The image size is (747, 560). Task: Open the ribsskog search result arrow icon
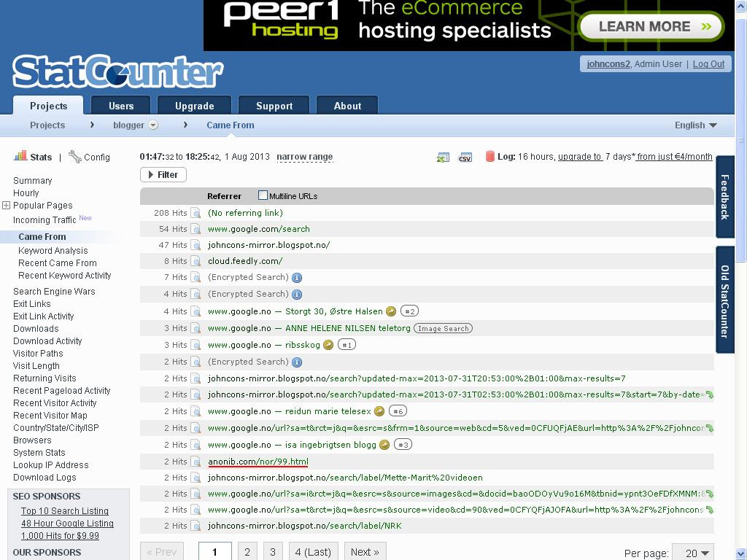328,345
